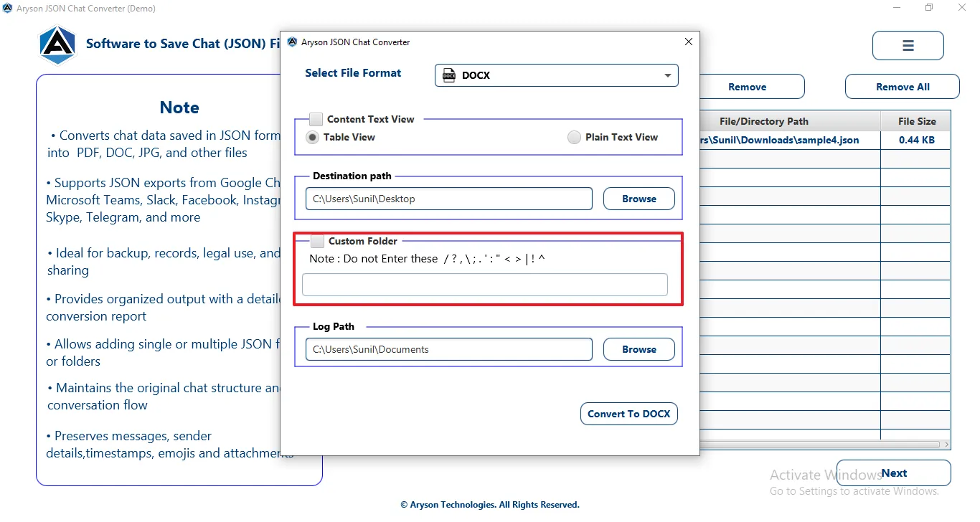The width and height of the screenshot is (980, 522).
Task: Select the Plain Text View option
Action: pos(574,138)
